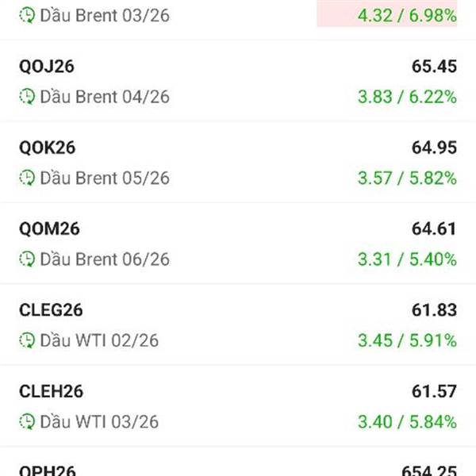This screenshot has width=476, height=476.
Task: Tap the 3.31 / 5.40% change figure
Action: tap(408, 259)
